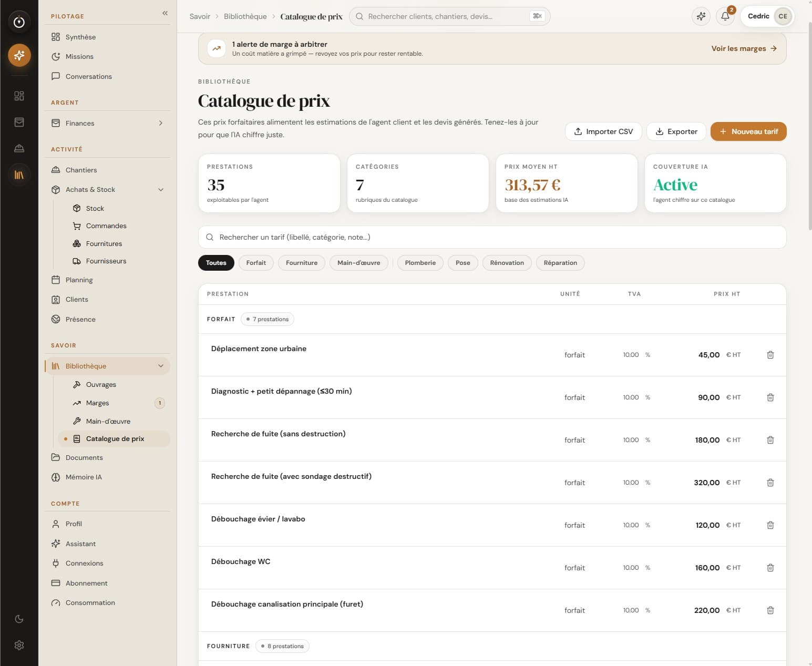812x666 pixels.
Task: Delete the Recherche de fuite (sans destruction) row
Action: point(770,440)
